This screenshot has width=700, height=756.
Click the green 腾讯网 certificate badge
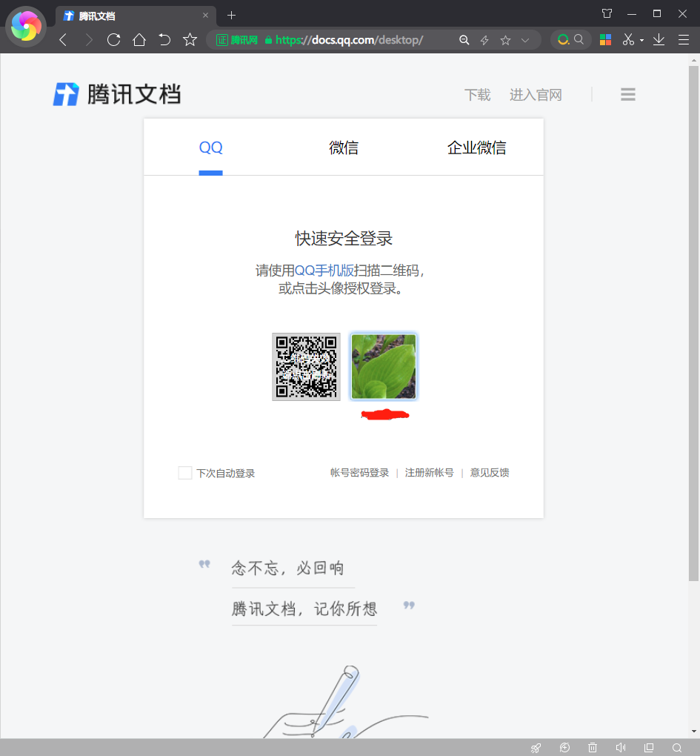pyautogui.click(x=237, y=40)
